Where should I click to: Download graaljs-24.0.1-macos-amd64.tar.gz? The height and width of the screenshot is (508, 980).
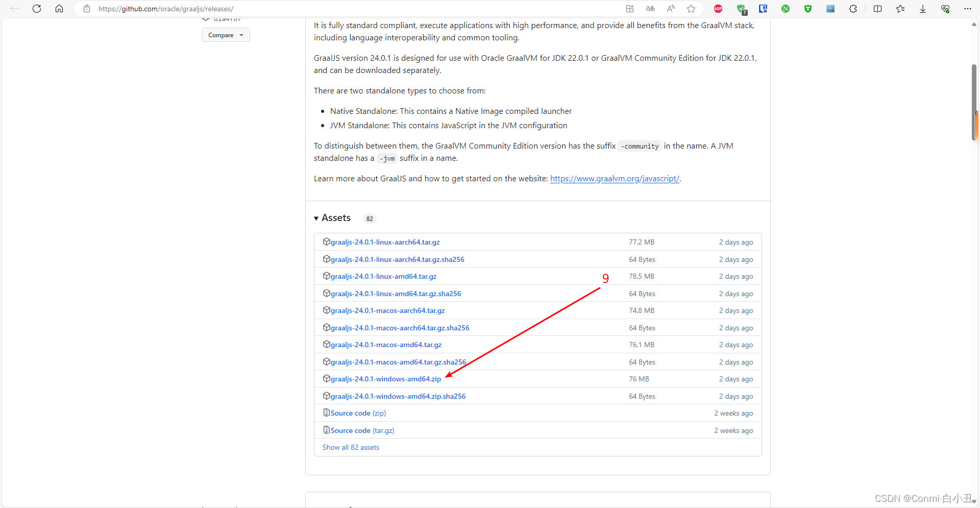point(386,345)
